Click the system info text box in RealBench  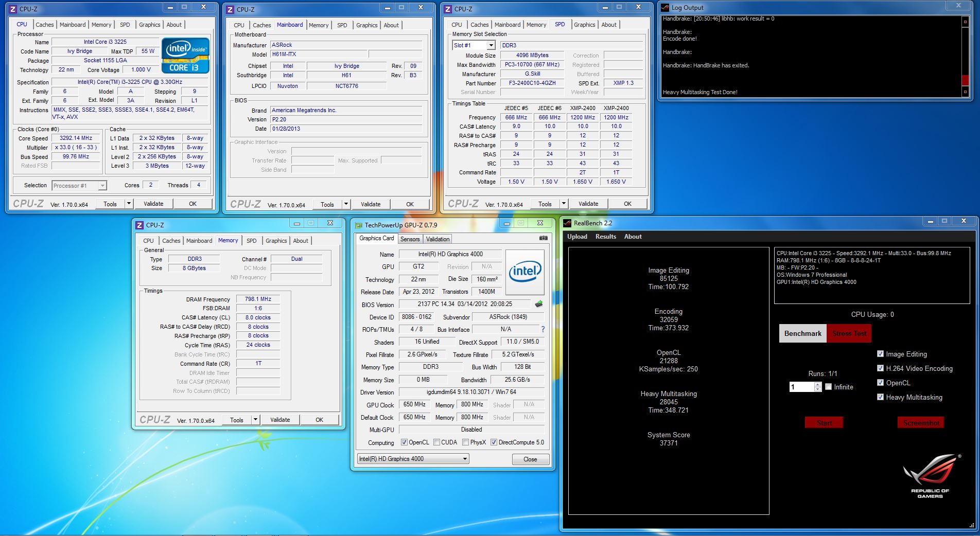[x=871, y=275]
